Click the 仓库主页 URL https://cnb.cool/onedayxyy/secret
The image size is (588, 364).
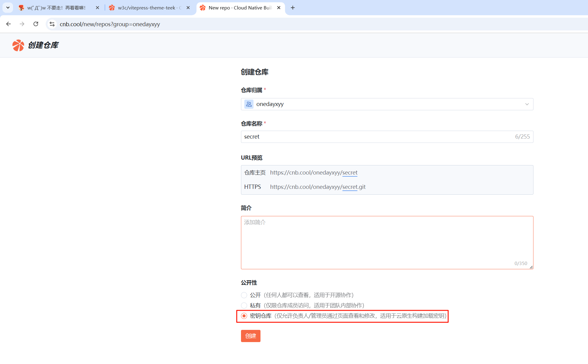point(314,173)
